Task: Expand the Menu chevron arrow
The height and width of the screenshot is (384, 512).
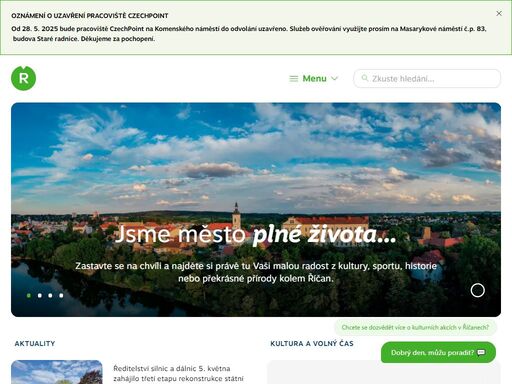Action: pyautogui.click(x=334, y=79)
